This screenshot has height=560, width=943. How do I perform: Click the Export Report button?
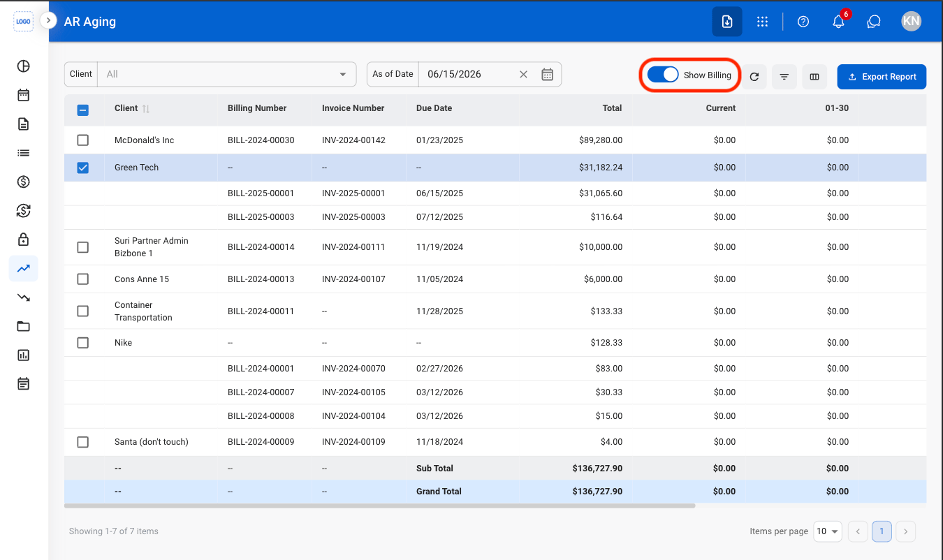point(882,77)
